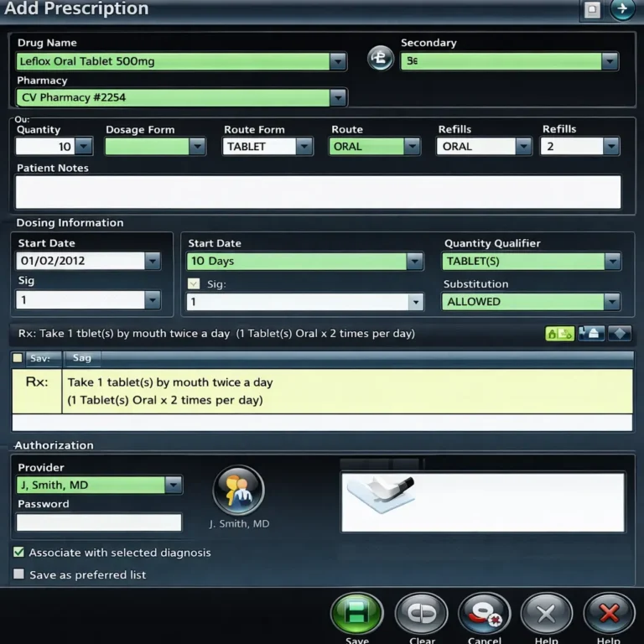The width and height of the screenshot is (644, 644).
Task: Toggle checkbox next to Sav: tab
Action: (x=18, y=358)
